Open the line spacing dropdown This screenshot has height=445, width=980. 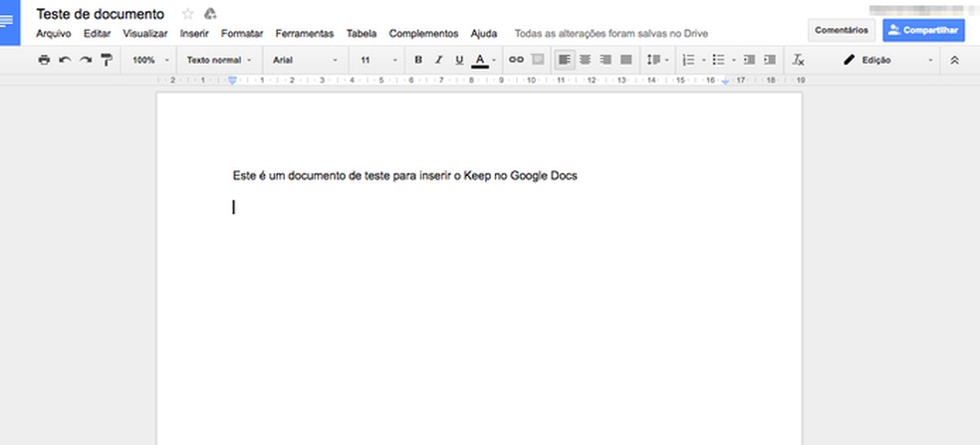click(657, 60)
